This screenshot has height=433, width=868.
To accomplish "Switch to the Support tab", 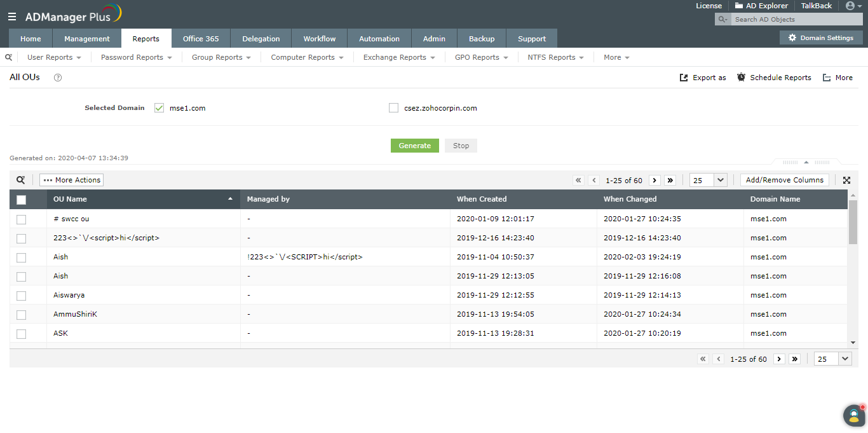I will pyautogui.click(x=532, y=38).
